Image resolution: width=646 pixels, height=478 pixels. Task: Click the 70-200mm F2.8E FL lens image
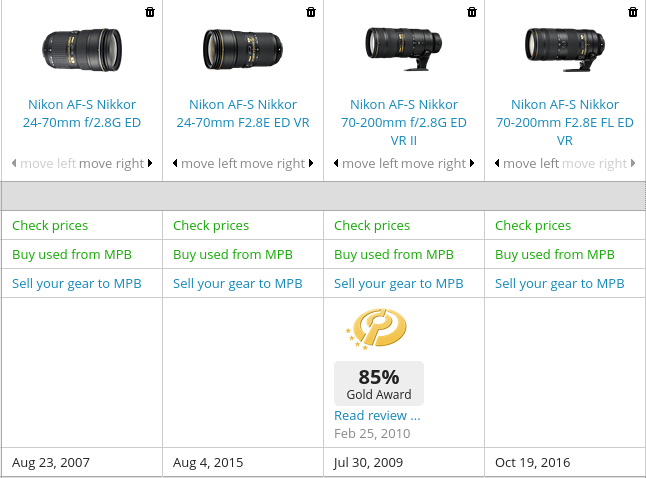(565, 47)
